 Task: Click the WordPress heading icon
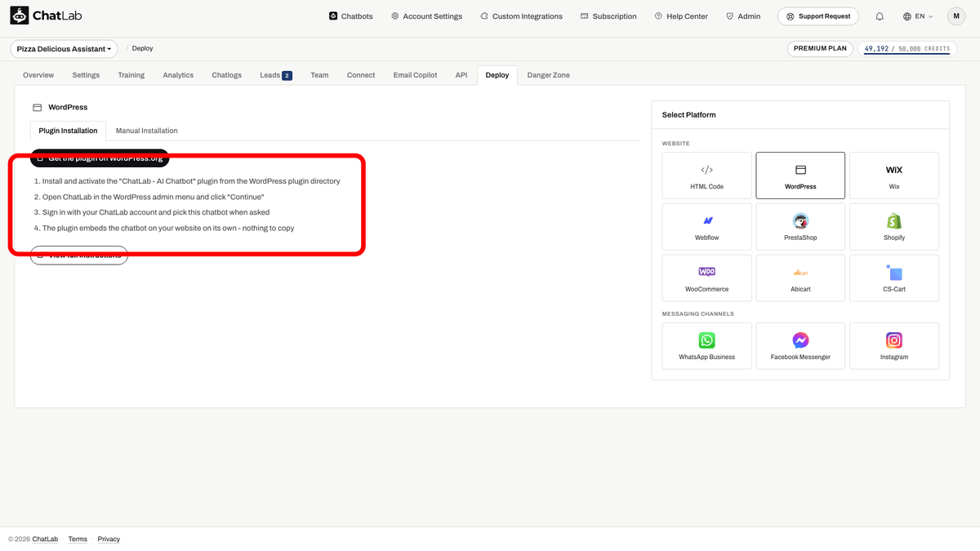(x=37, y=108)
